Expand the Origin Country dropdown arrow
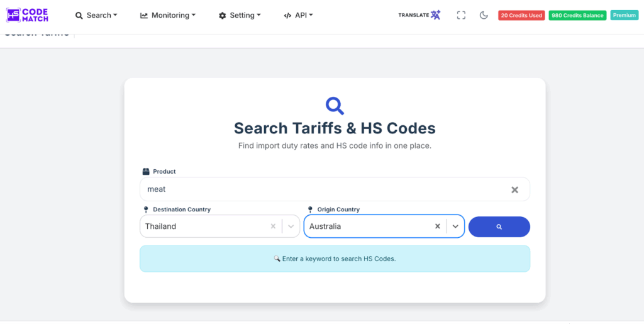The height and width of the screenshot is (324, 644). (x=455, y=226)
